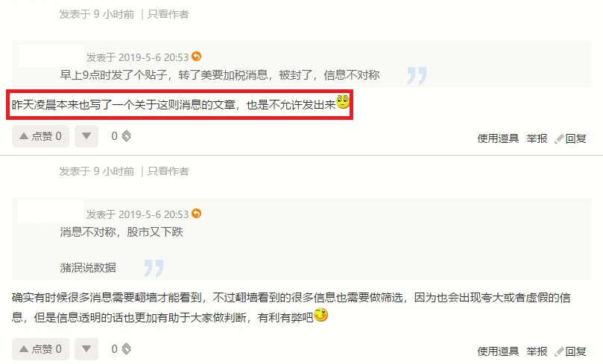The image size is (603, 364).
Task: Report the first post via 举报
Action: [537, 138]
